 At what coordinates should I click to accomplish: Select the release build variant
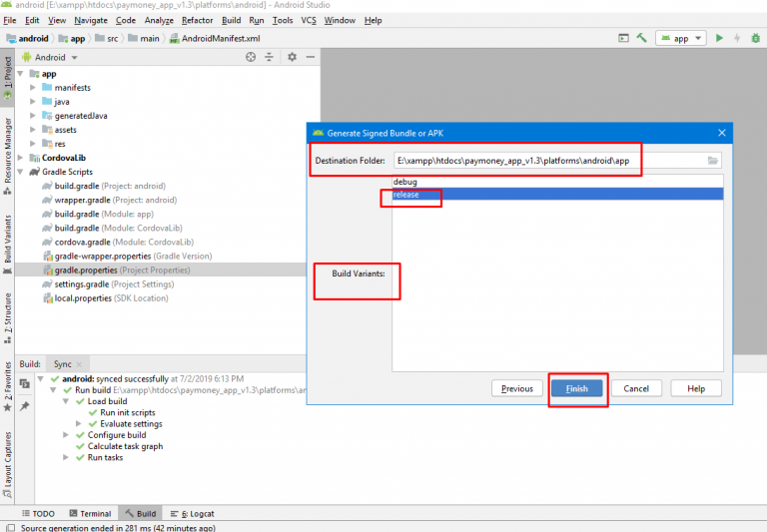pyautogui.click(x=405, y=195)
